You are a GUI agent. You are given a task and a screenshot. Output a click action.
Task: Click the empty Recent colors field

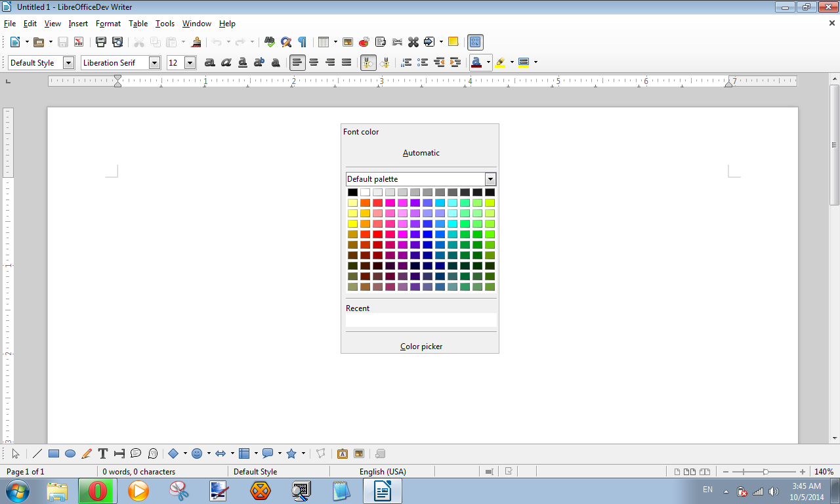tap(421, 320)
